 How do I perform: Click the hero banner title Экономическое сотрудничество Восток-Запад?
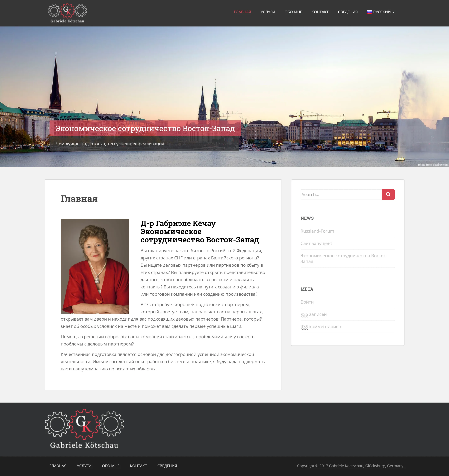[x=145, y=128]
